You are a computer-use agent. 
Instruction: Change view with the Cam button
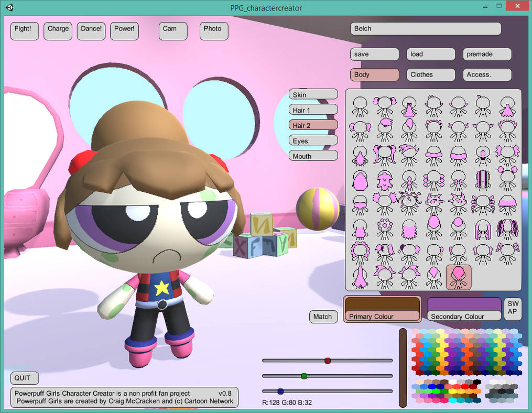point(173,31)
